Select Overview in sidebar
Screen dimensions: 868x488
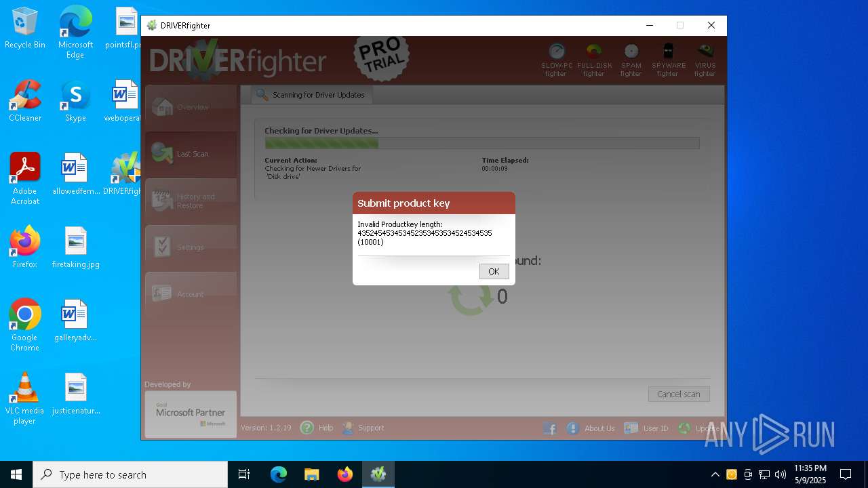pos(191,107)
